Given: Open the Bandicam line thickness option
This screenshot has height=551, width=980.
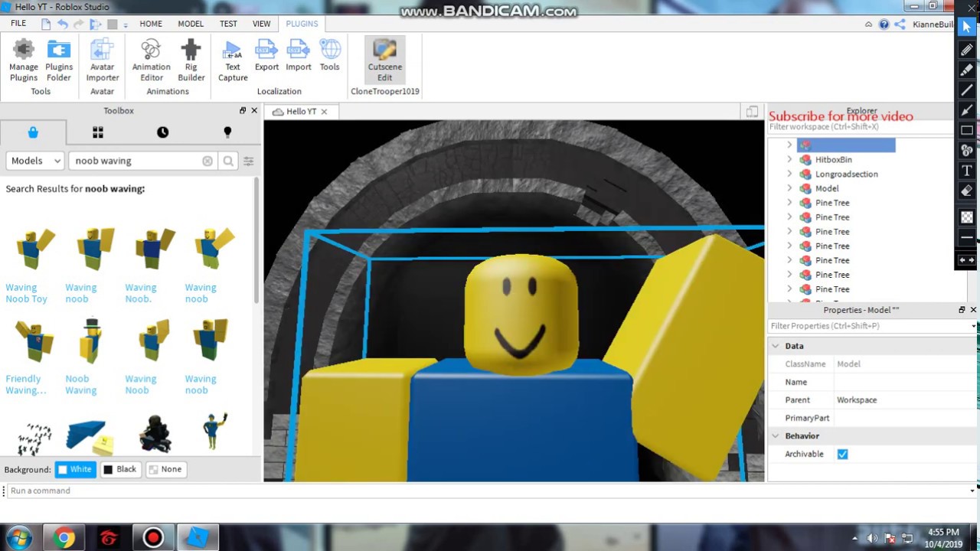Looking at the screenshot, I should point(967,238).
